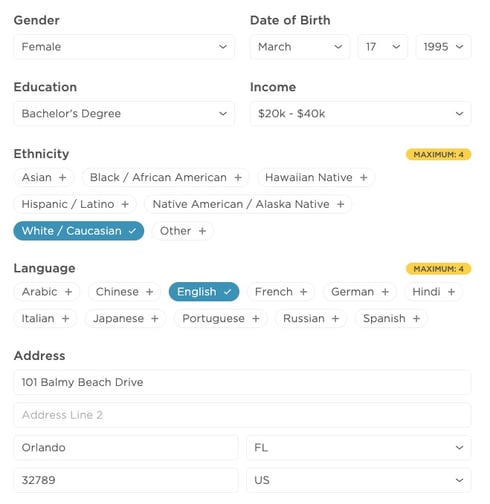Viewport: 490px width, 504px height.
Task: Open the Gender dropdown showing Female
Action: (124, 47)
